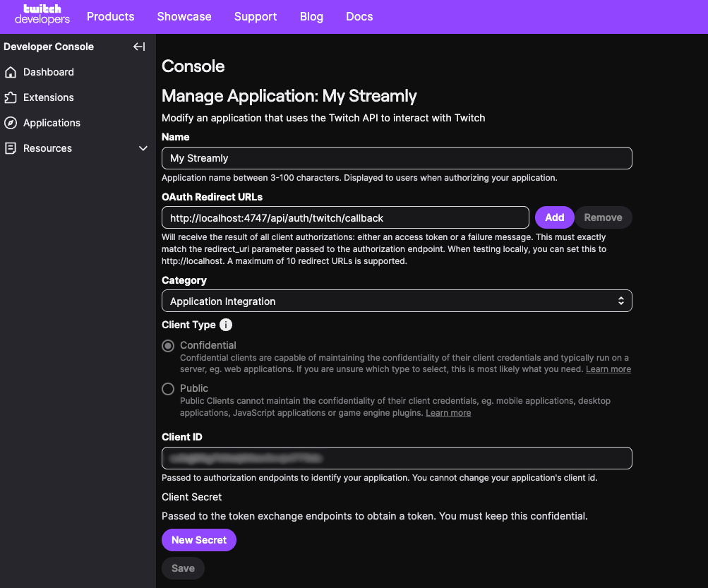This screenshot has width=708, height=588.
Task: Click the 'Manage Application: My Streamly' heading
Action: coord(289,96)
